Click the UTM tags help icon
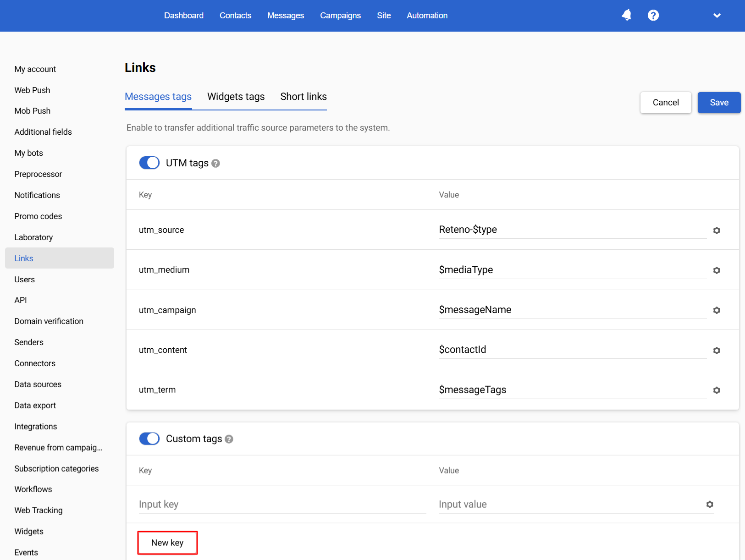The height and width of the screenshot is (560, 745). click(x=216, y=164)
